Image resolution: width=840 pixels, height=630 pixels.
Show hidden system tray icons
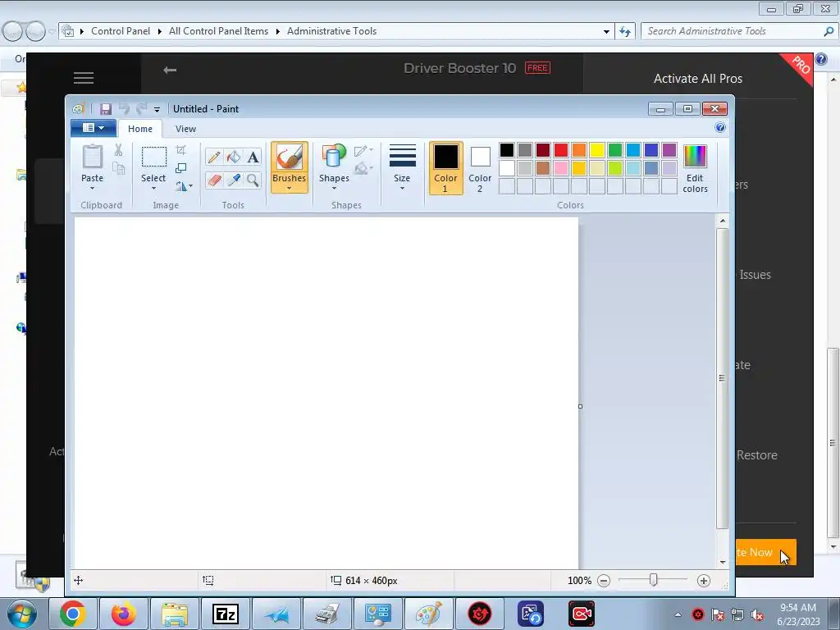678,614
